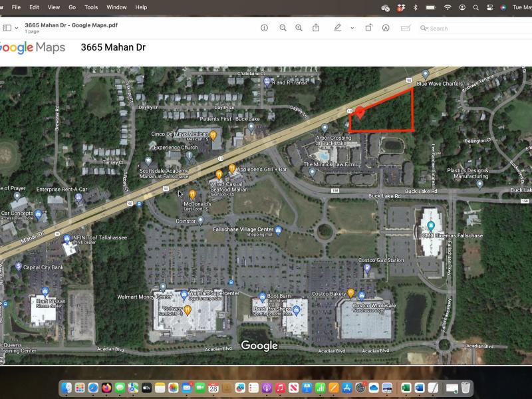Image resolution: width=532 pixels, height=399 pixels.
Task: Expand the highlight color dropdown arrow
Action: [x=352, y=28]
